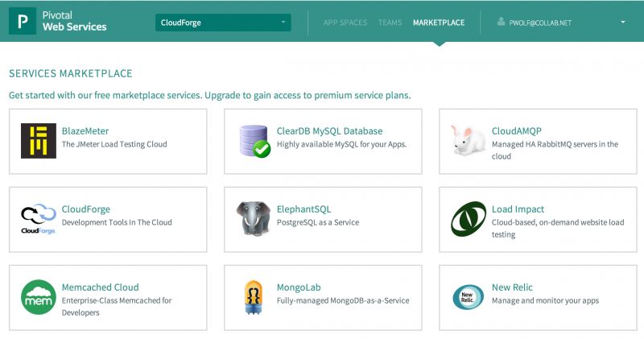
Task: Select the Marketplace tab
Action: point(439,23)
